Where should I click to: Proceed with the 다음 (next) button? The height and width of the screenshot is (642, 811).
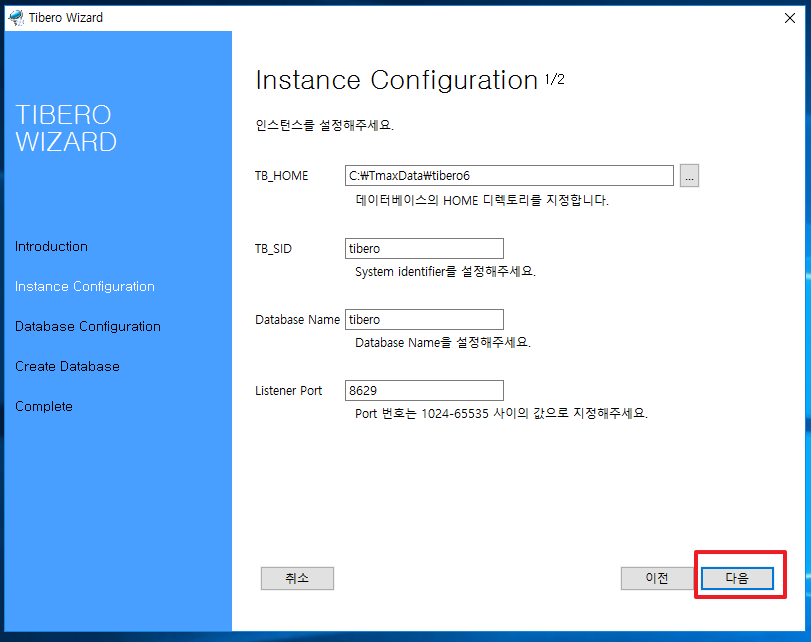click(x=737, y=578)
